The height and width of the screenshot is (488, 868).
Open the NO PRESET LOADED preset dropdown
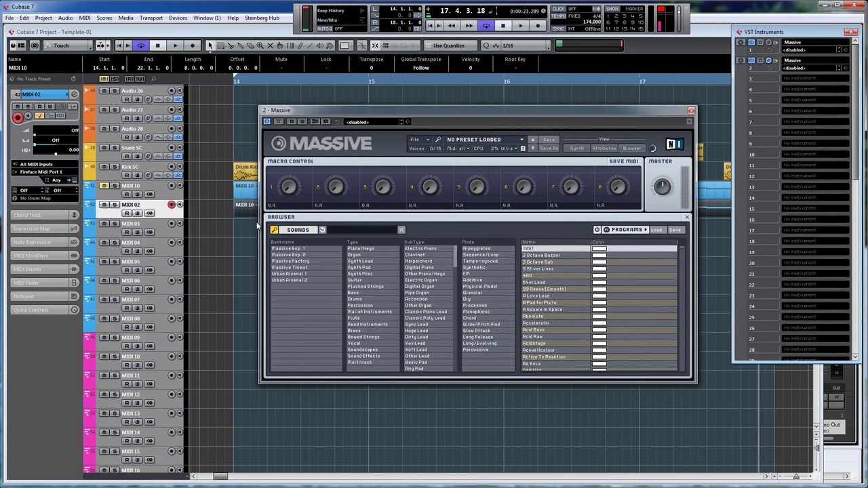(x=484, y=140)
